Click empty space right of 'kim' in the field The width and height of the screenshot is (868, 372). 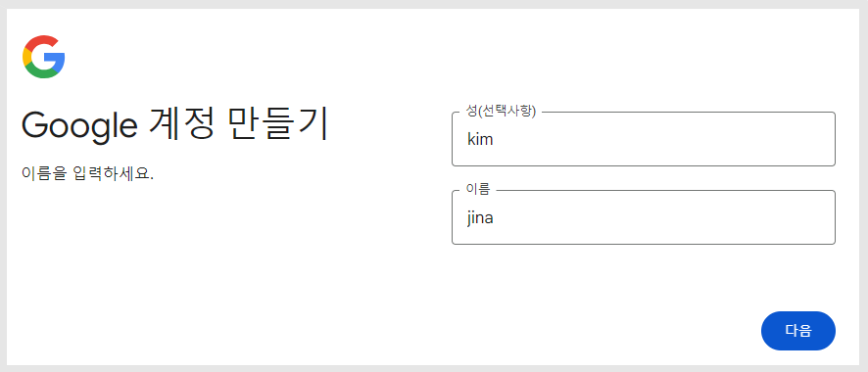[x=664, y=139]
